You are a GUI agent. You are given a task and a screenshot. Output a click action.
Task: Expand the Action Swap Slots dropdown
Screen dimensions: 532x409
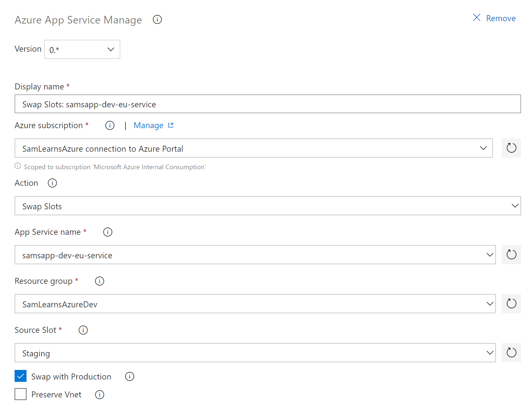tap(267, 206)
